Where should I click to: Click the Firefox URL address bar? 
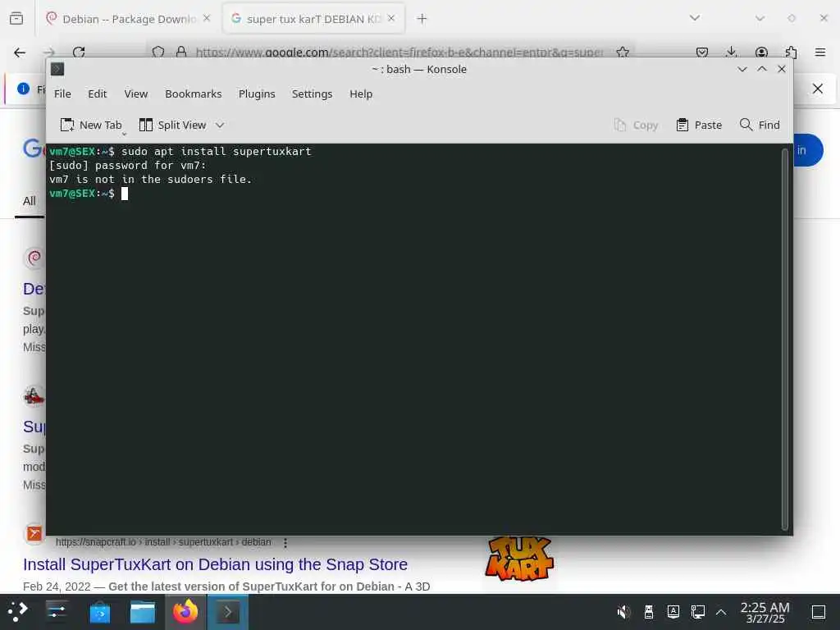399,52
